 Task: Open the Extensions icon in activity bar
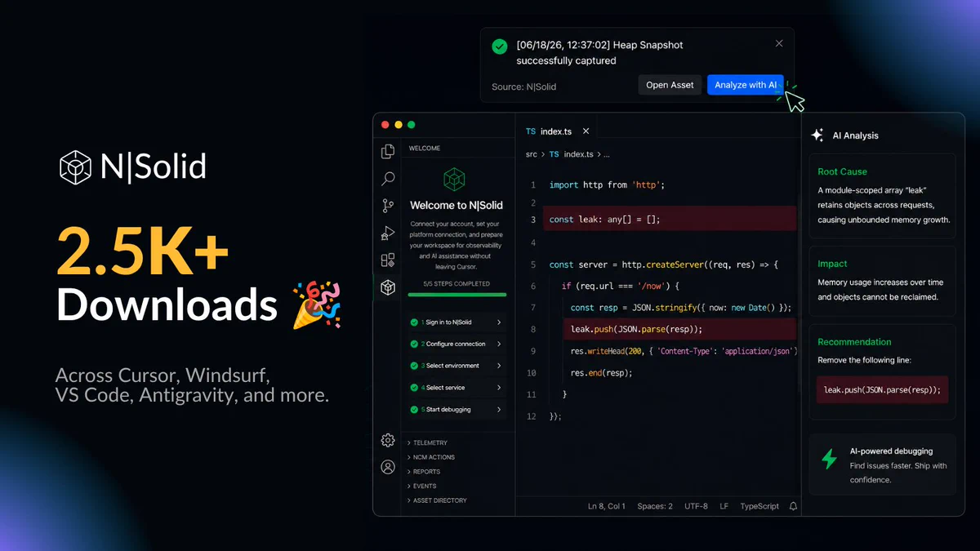coord(388,260)
